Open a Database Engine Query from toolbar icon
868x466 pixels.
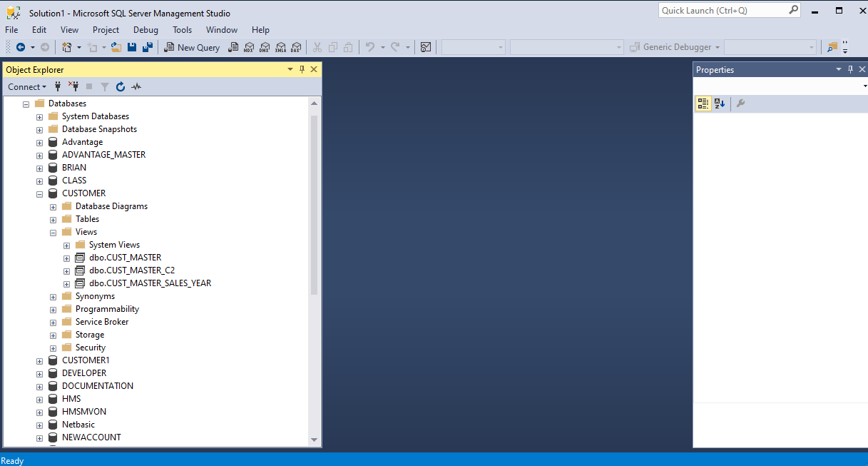pos(233,47)
